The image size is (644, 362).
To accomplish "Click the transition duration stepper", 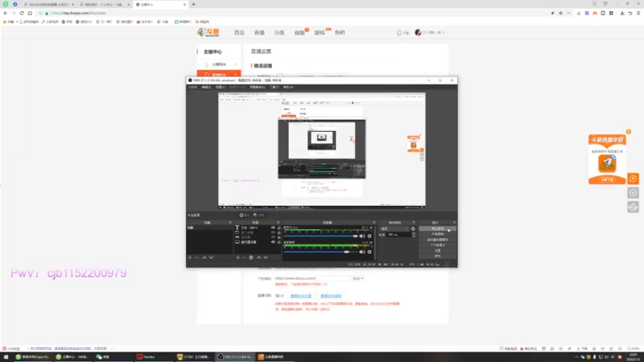I will point(414,234).
